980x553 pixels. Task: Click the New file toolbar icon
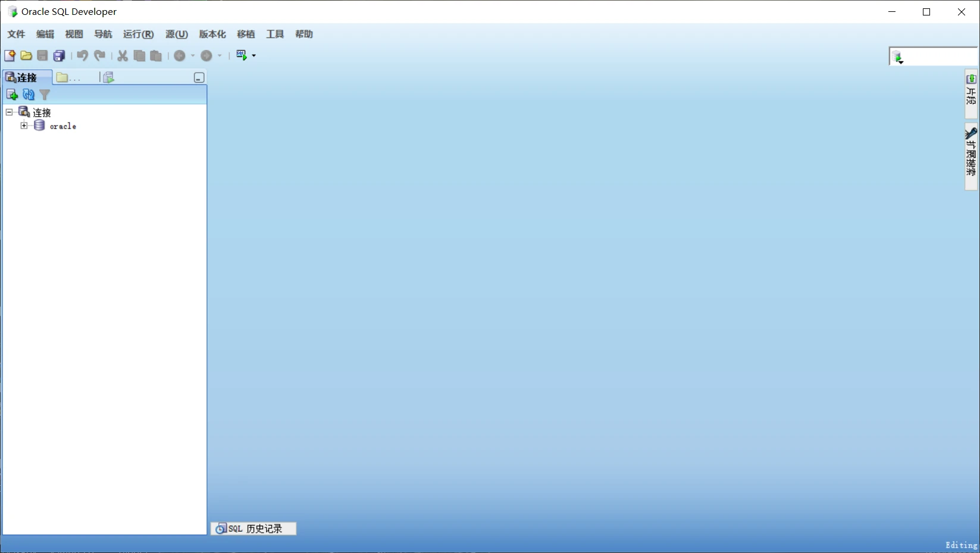tap(10, 55)
